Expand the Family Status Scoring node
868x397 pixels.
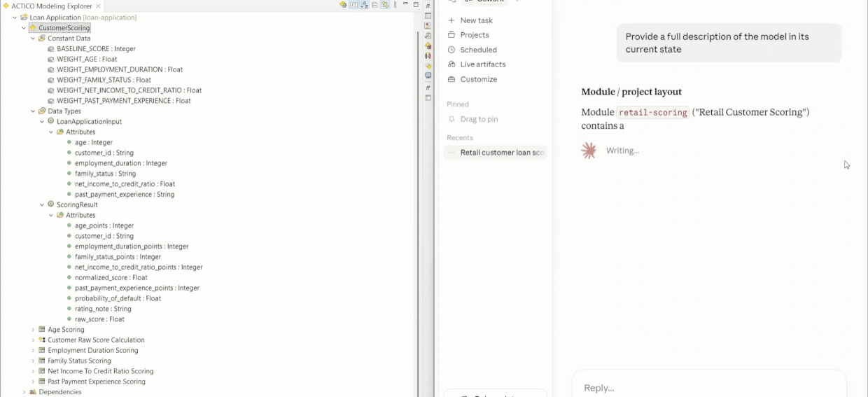(33, 361)
